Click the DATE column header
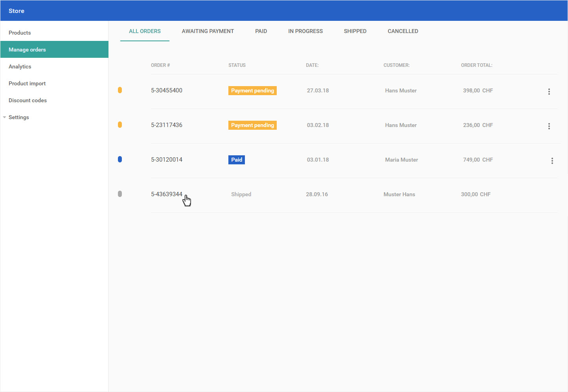 point(312,65)
